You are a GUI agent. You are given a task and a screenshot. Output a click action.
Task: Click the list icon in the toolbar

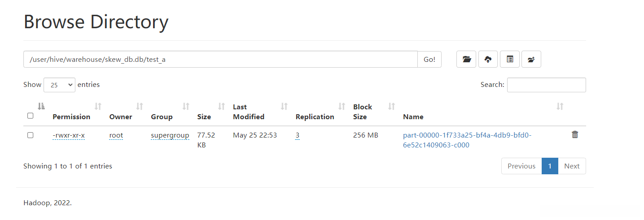click(510, 59)
